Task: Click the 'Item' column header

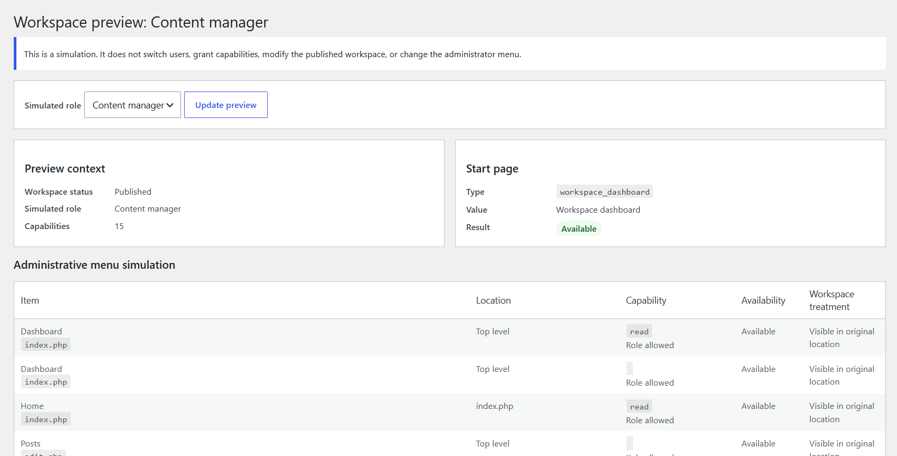Action: (x=30, y=300)
